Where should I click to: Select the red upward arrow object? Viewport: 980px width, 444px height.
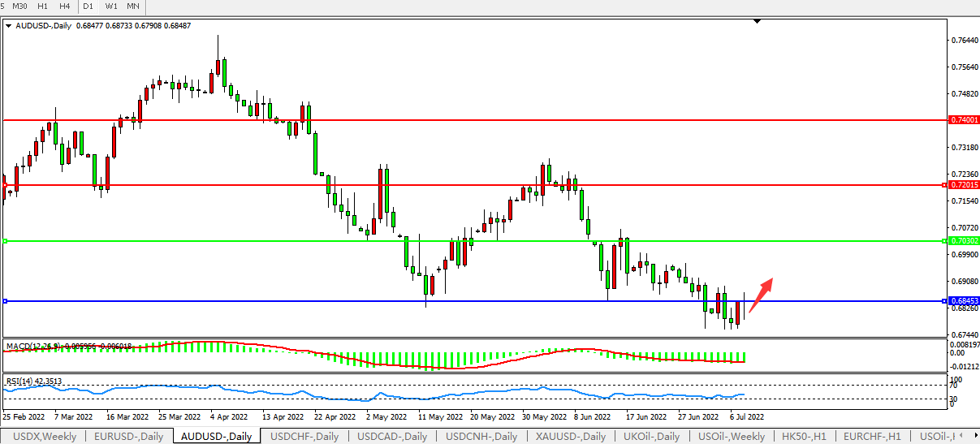(x=760, y=295)
